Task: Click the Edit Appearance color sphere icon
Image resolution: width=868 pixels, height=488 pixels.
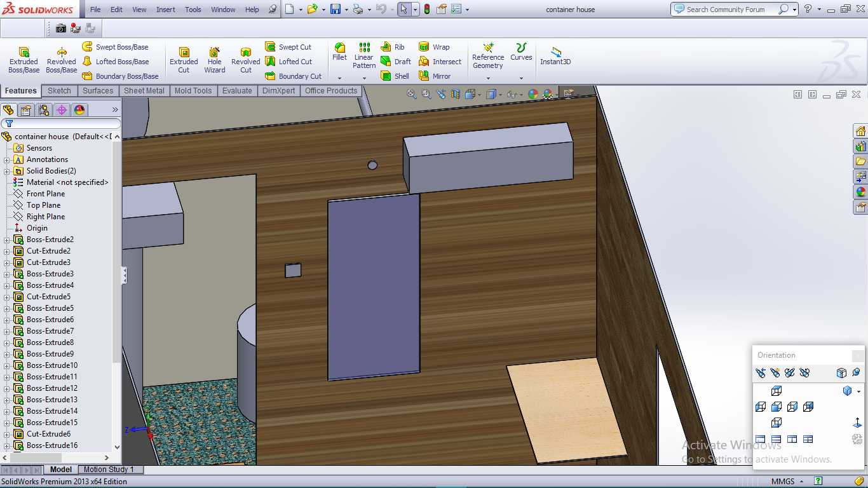Action: pyautogui.click(x=533, y=94)
